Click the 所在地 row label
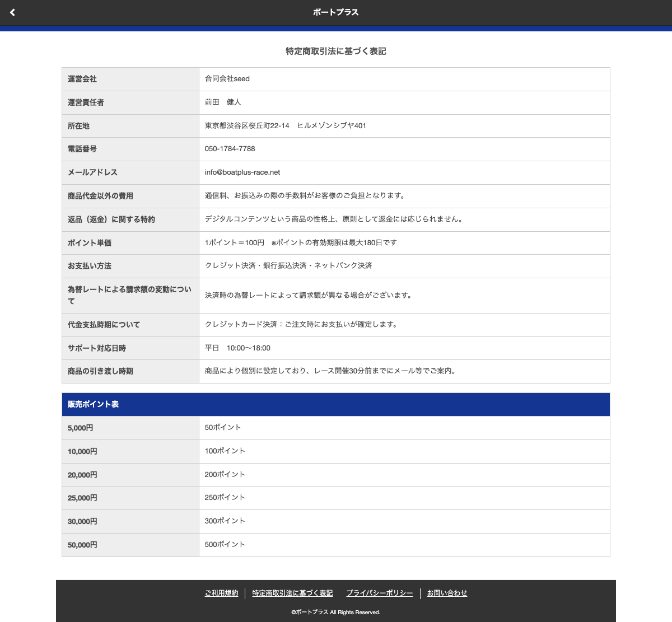This screenshot has width=672, height=622. tap(78, 126)
